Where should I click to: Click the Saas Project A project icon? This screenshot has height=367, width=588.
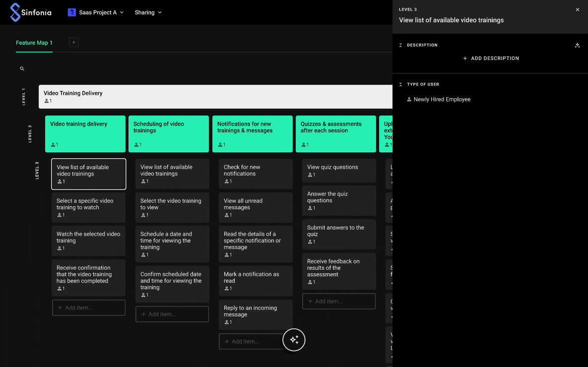[72, 12]
